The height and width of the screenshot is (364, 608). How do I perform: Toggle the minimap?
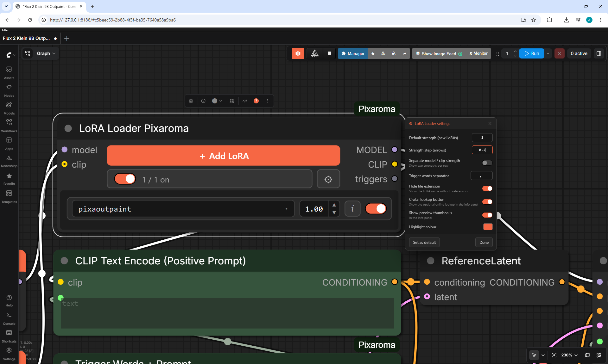[587, 355]
